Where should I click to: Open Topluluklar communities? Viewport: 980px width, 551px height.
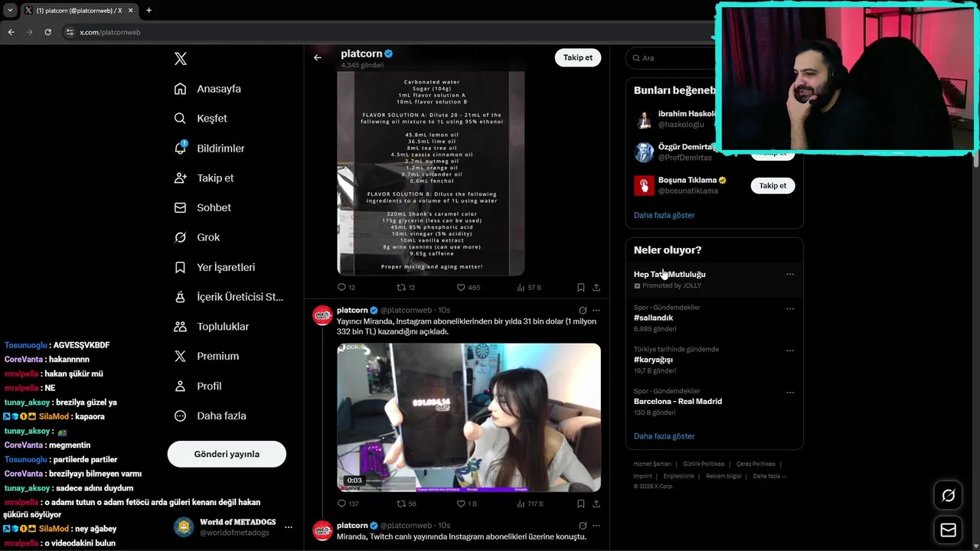pyautogui.click(x=211, y=327)
